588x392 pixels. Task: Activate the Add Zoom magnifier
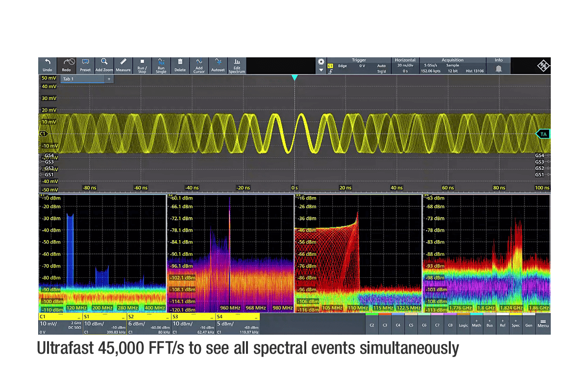point(104,62)
